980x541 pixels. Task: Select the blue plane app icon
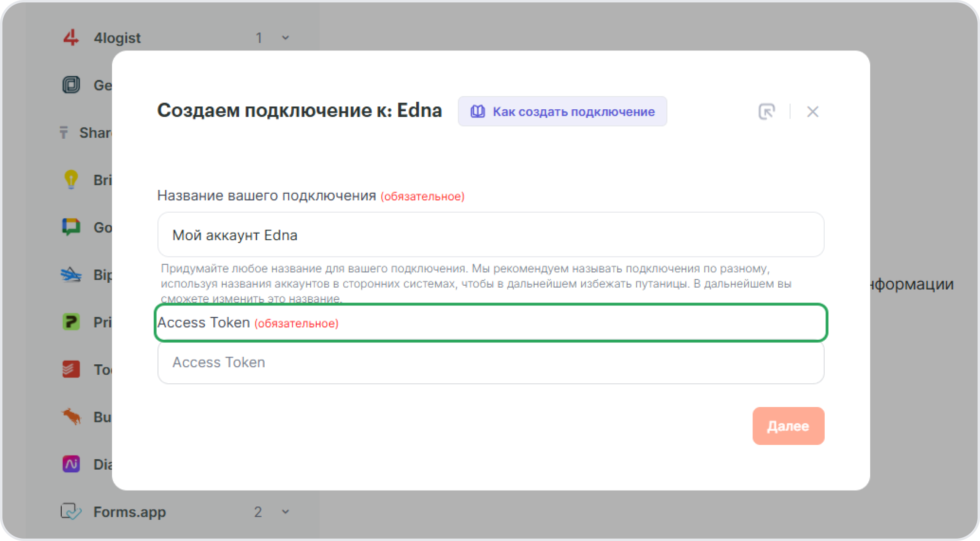[71, 275]
